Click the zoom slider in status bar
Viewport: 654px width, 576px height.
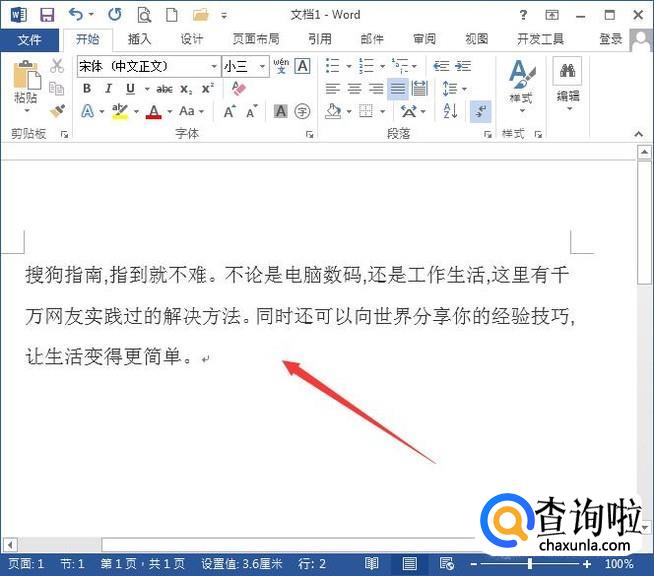(x=529, y=564)
